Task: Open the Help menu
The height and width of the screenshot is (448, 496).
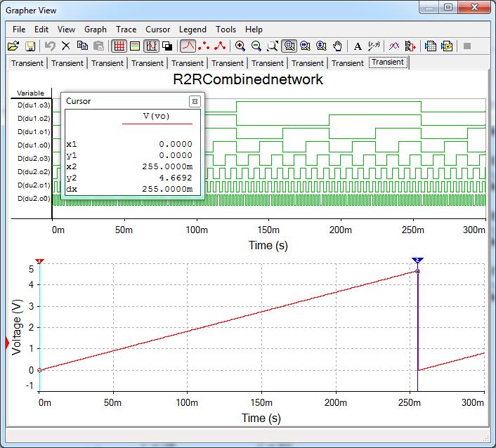Action: 254,29
